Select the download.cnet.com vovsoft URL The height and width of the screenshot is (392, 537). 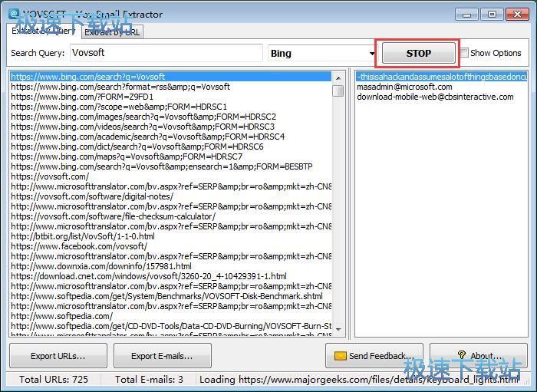click(x=170, y=276)
